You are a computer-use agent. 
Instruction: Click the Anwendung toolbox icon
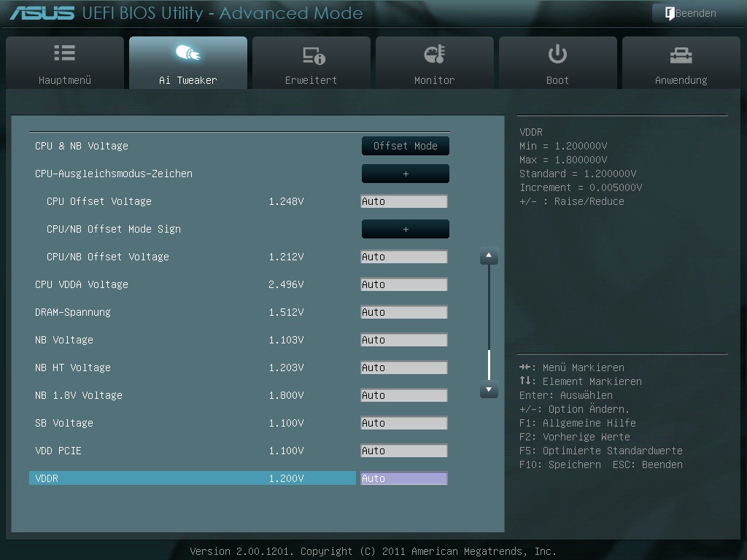pos(681,55)
